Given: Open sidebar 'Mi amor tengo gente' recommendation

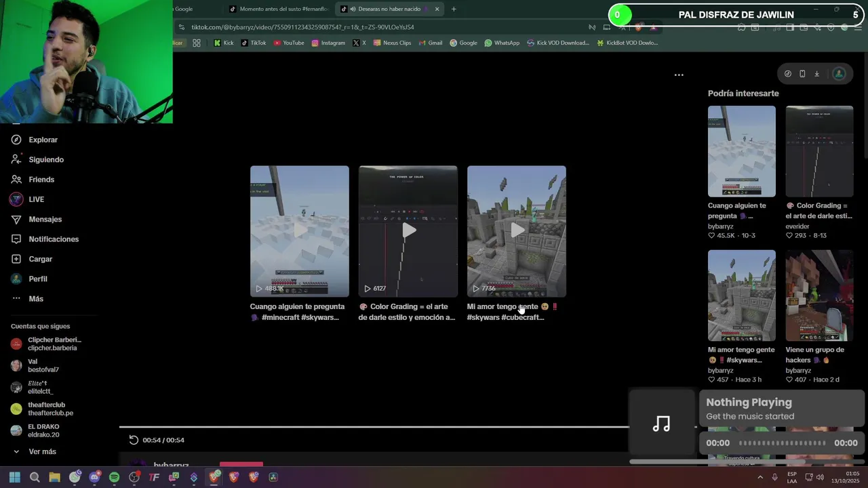Looking at the screenshot, I should point(741,296).
